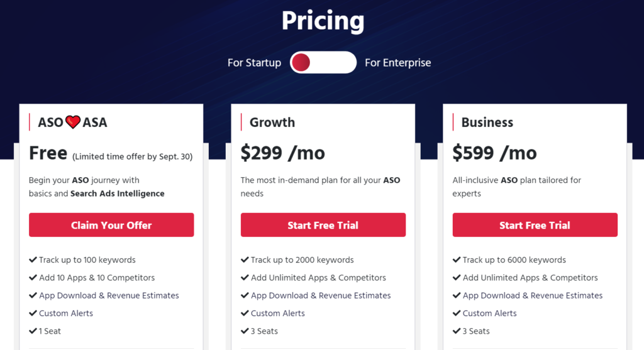This screenshot has height=350, width=644.
Task: Open Custom Alerts link in Growth plan
Action: pyautogui.click(x=277, y=313)
